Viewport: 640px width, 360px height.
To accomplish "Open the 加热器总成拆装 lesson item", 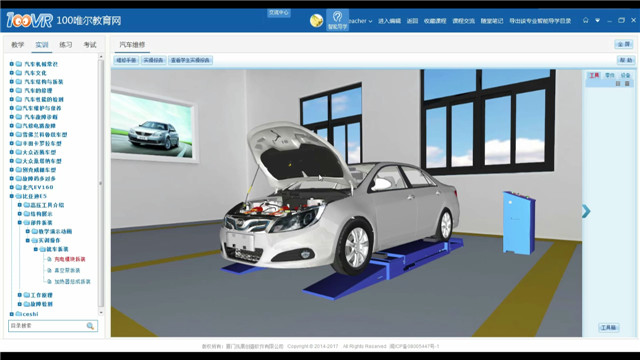I will click(x=72, y=282).
